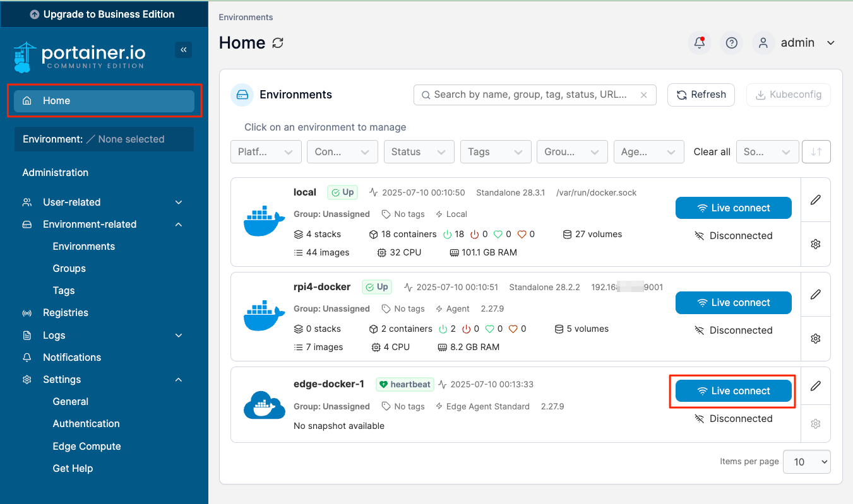853x504 pixels.
Task: Expand the admin user menu chevron
Action: click(x=831, y=43)
